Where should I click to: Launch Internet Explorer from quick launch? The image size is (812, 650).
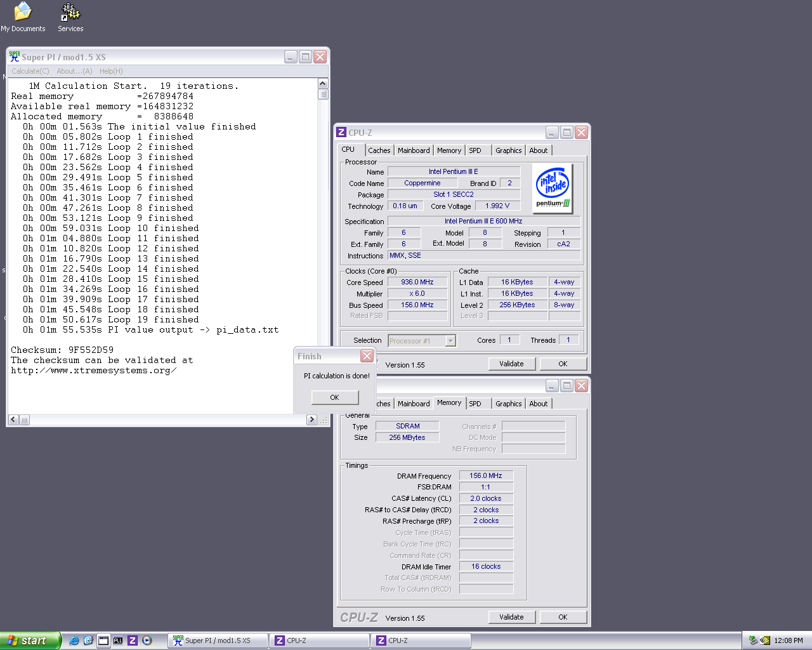coord(74,640)
